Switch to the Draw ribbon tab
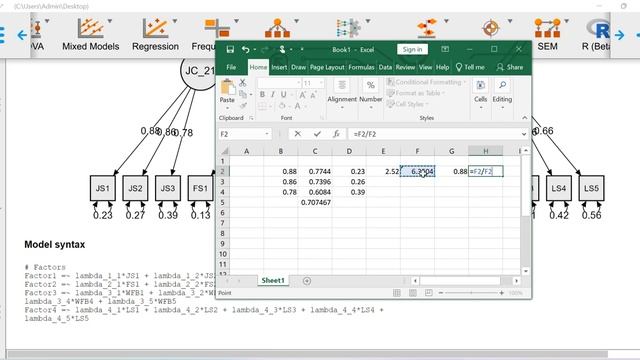Image resolution: width=640 pixels, height=360 pixels. (298, 67)
